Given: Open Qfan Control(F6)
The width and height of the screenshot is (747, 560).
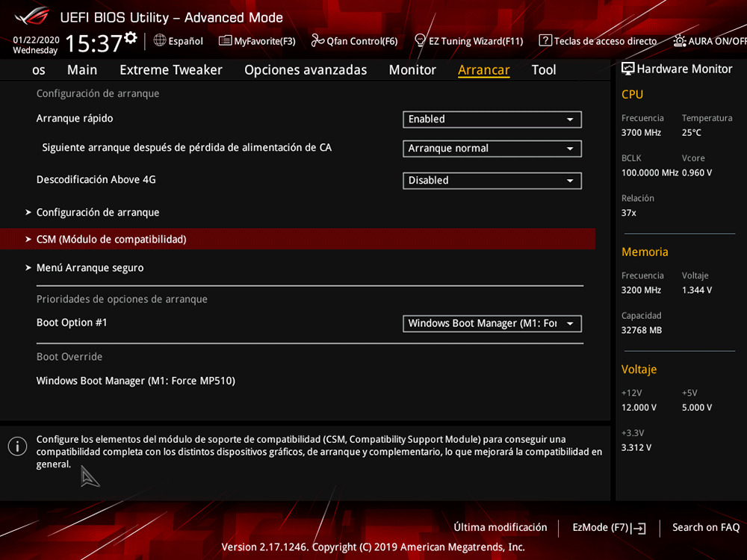Looking at the screenshot, I should coord(354,41).
